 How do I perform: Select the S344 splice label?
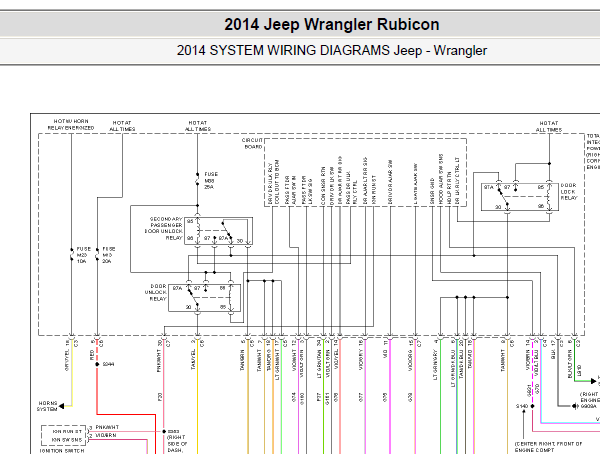click(x=108, y=364)
